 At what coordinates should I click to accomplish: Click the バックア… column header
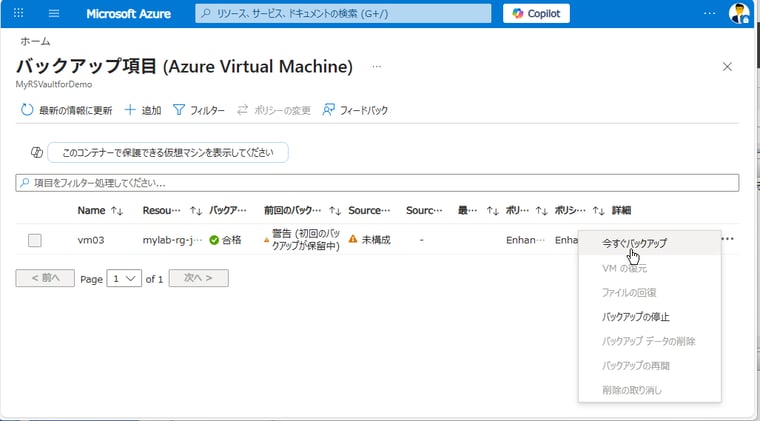click(x=228, y=210)
